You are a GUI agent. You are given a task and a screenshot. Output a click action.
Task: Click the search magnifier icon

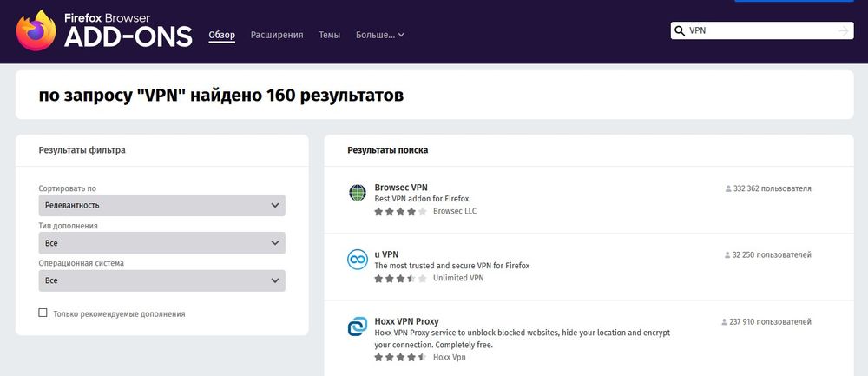pyautogui.click(x=680, y=31)
